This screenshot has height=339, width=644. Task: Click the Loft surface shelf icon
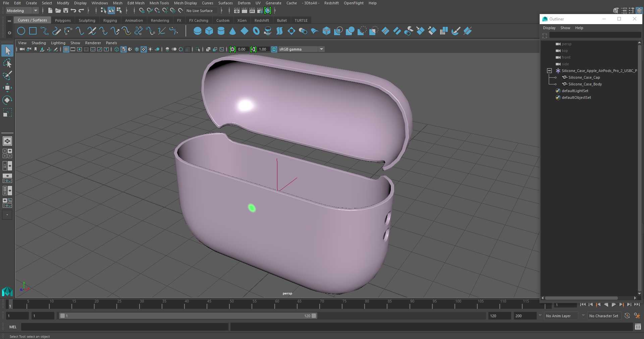tap(279, 31)
